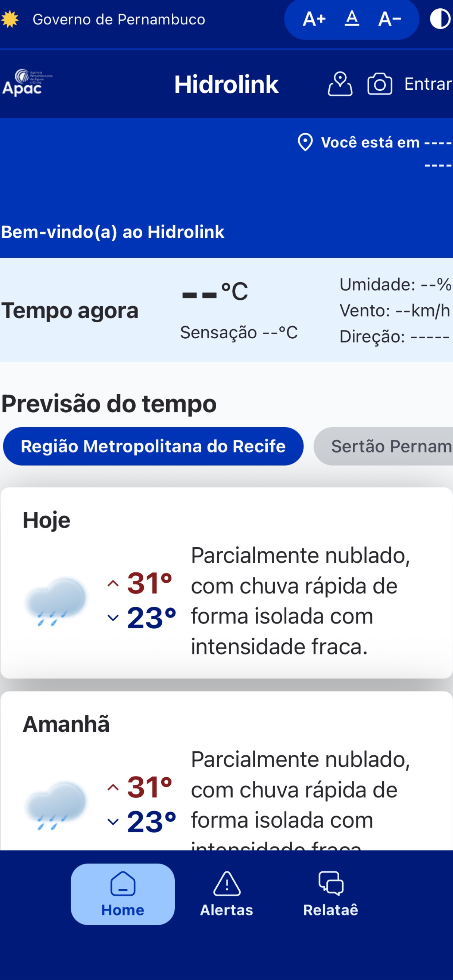Tap Entrar to log in
Screen dimensions: 453x980
click(x=428, y=84)
